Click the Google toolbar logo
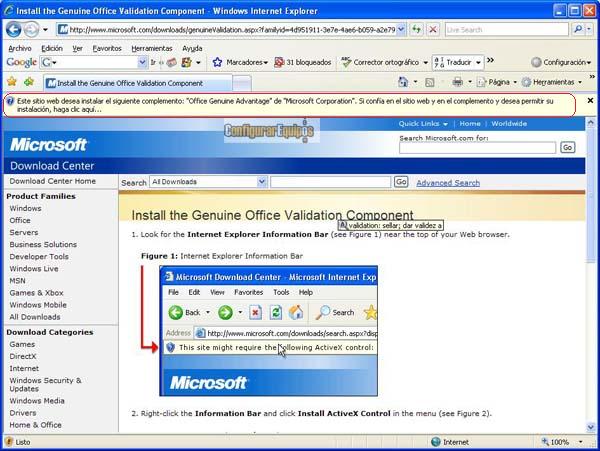 [x=21, y=62]
